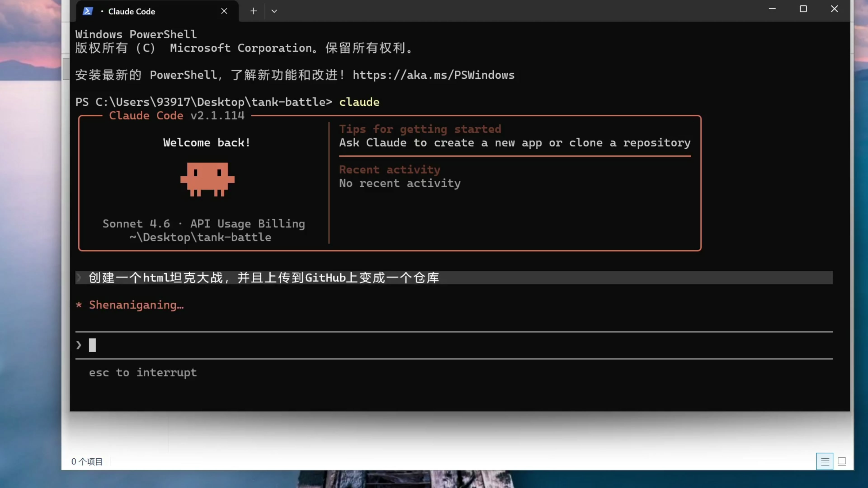Select the Claude Code tab title
Screen dimensions: 868x488
click(x=131, y=12)
